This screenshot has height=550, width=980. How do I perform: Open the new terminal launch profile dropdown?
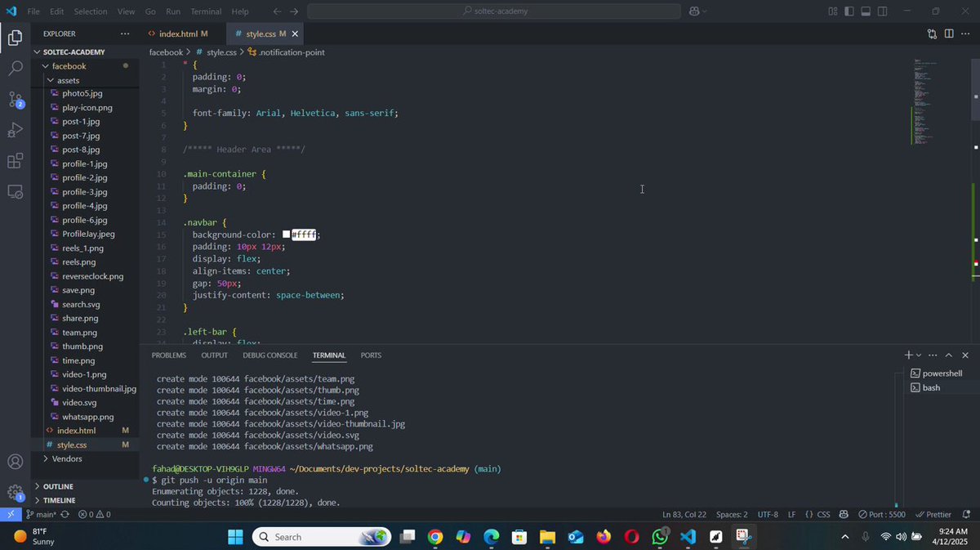pyautogui.click(x=919, y=355)
